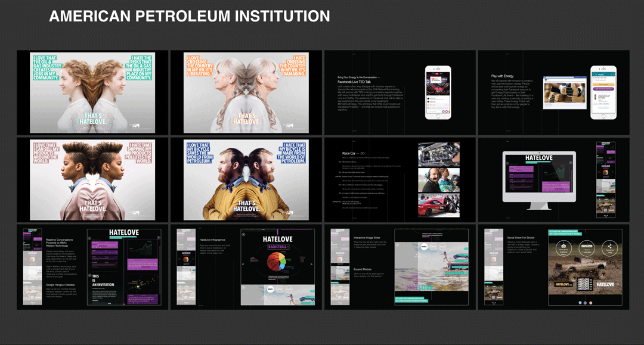Click the pit crew headset photo
Viewport: 644px width, 345px height.
tap(439, 180)
